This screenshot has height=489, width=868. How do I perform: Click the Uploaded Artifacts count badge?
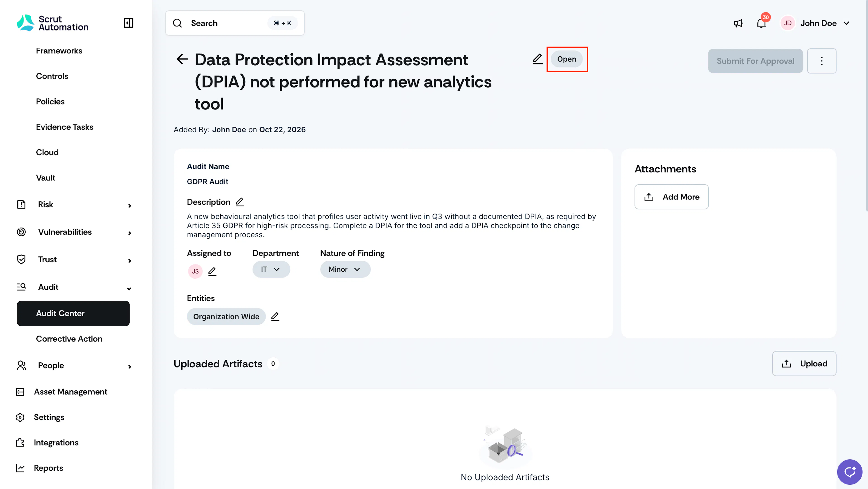273,363
